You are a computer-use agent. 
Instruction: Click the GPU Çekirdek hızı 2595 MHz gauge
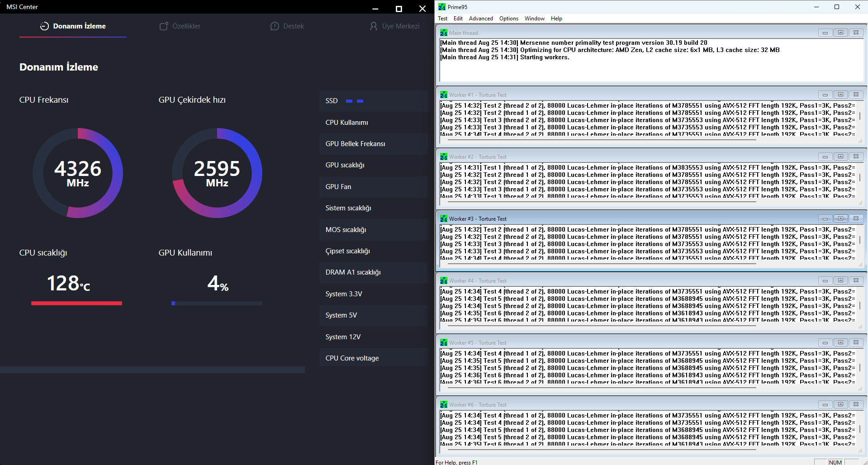coord(217,173)
